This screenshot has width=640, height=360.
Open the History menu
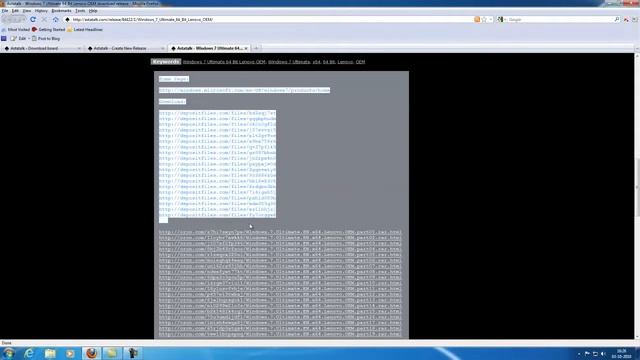(41, 11)
